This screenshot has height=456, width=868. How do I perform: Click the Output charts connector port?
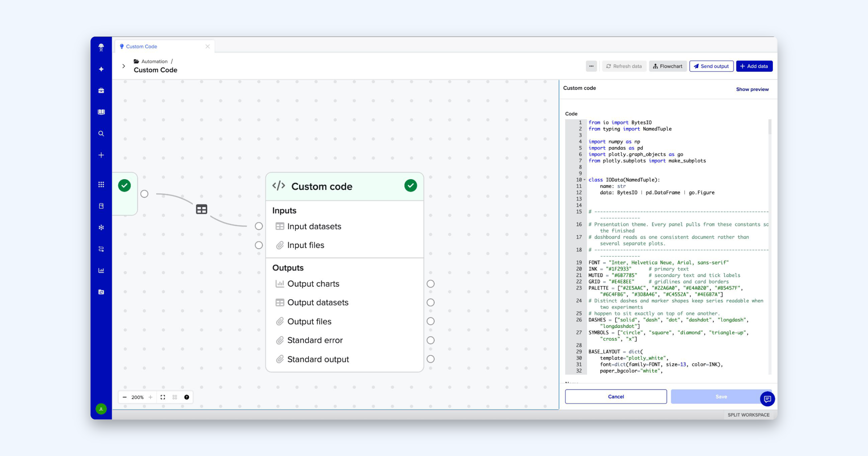[430, 284]
